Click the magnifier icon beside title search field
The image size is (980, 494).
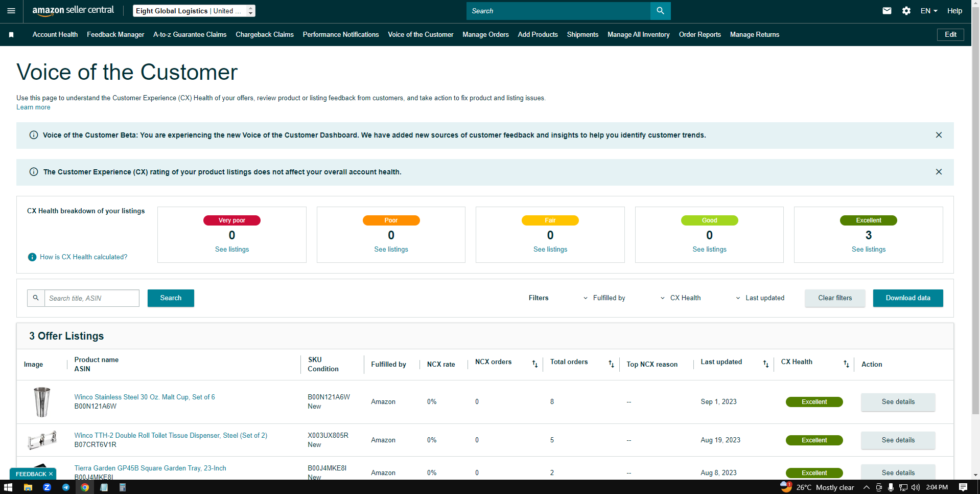pyautogui.click(x=36, y=298)
